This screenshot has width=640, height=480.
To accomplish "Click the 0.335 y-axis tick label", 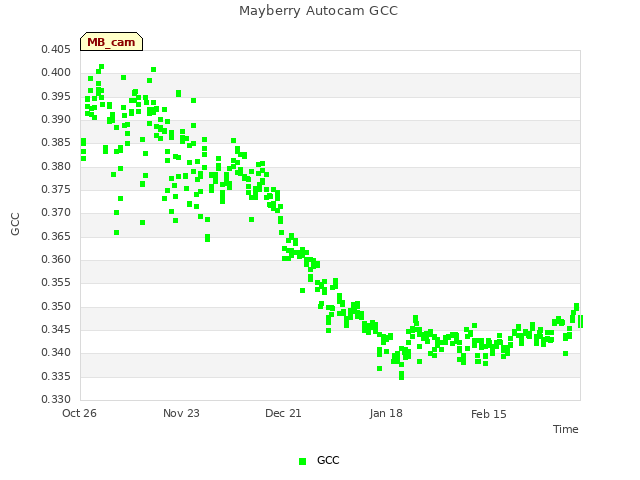I will (x=56, y=376).
